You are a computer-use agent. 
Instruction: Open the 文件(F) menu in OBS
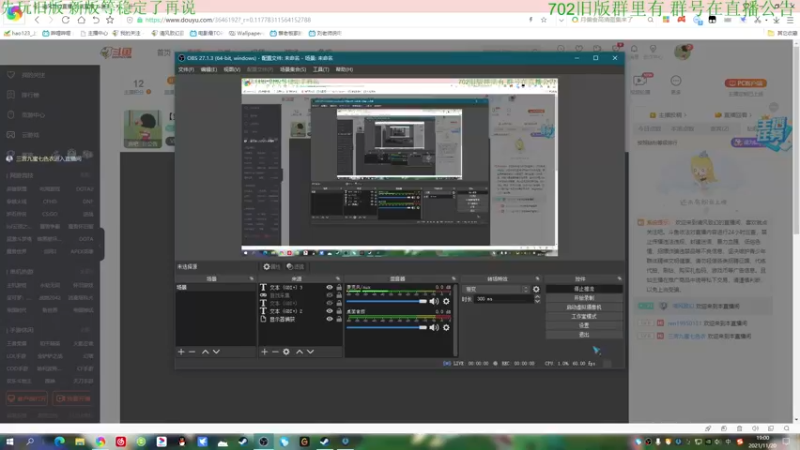point(186,69)
